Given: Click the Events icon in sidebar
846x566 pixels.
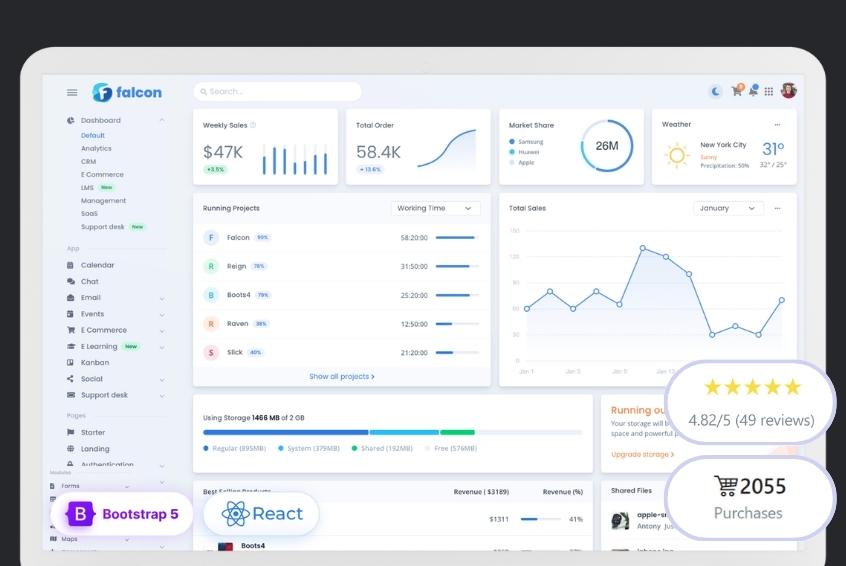Looking at the screenshot, I should click(x=70, y=313).
